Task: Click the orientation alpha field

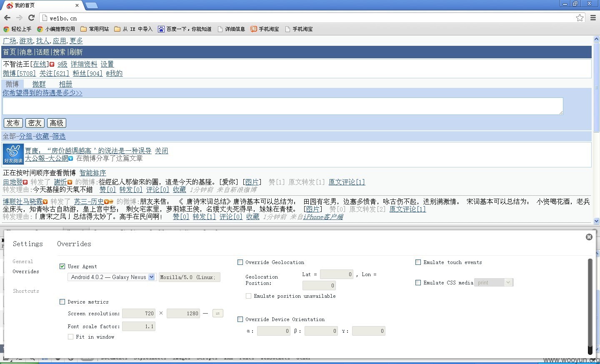Action: click(274, 331)
